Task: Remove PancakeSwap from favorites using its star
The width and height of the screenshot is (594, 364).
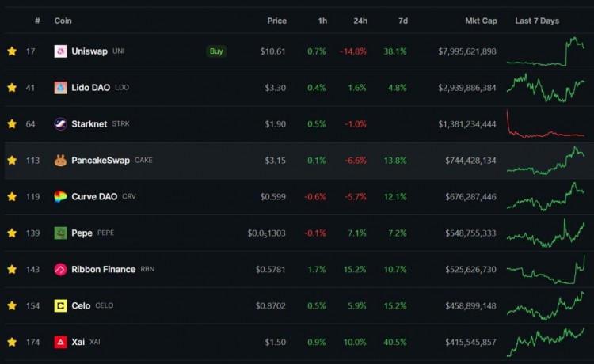Action: tap(12, 160)
